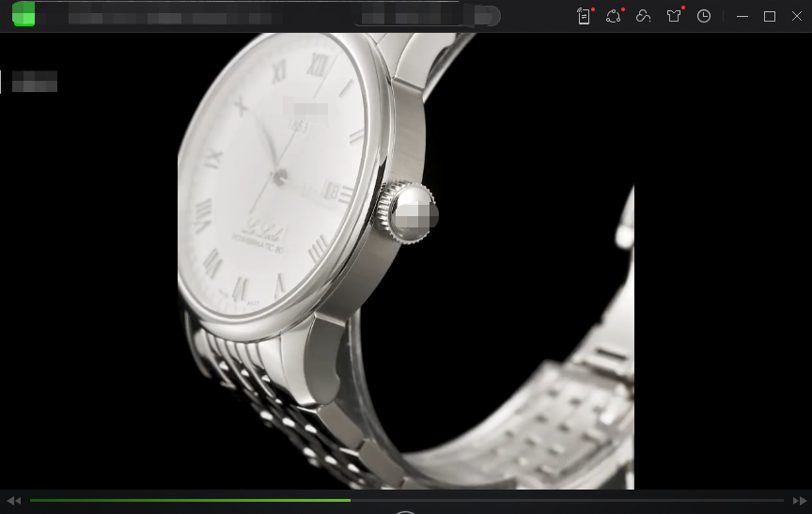812x514 pixels.
Task: Open the history clock icon
Action: click(x=704, y=16)
